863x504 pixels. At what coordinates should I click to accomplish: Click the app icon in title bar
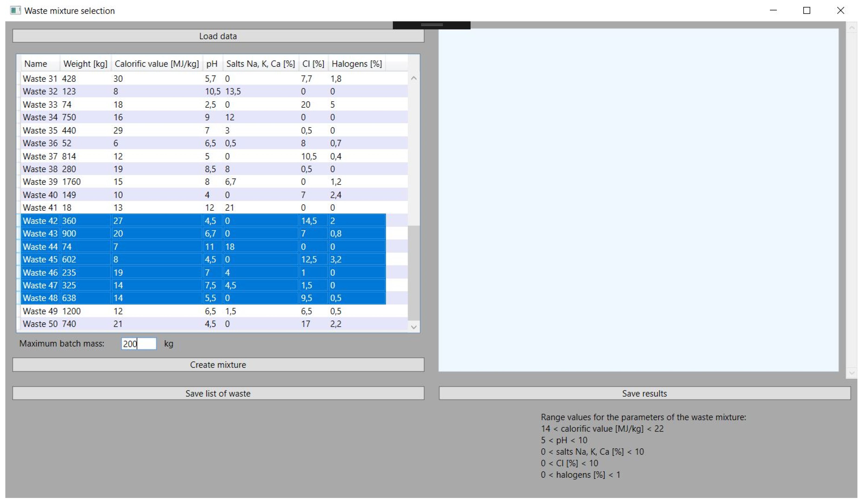(15, 11)
